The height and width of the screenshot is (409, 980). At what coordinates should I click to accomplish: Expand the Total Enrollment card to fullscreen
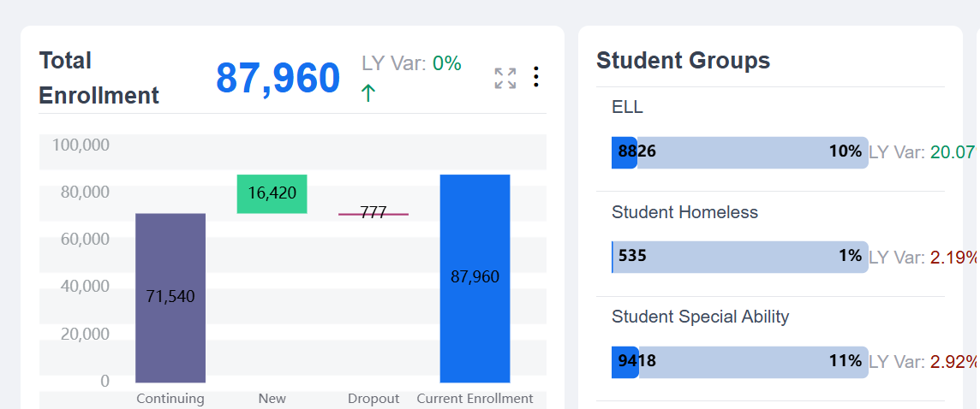pos(505,78)
